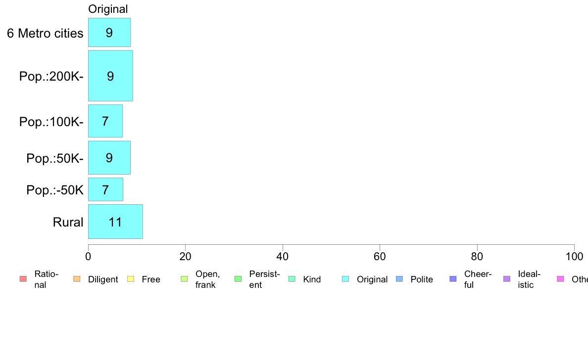This screenshot has height=364, width=588.
Task: Click the Cheerful legend swatch
Action: tap(453, 279)
